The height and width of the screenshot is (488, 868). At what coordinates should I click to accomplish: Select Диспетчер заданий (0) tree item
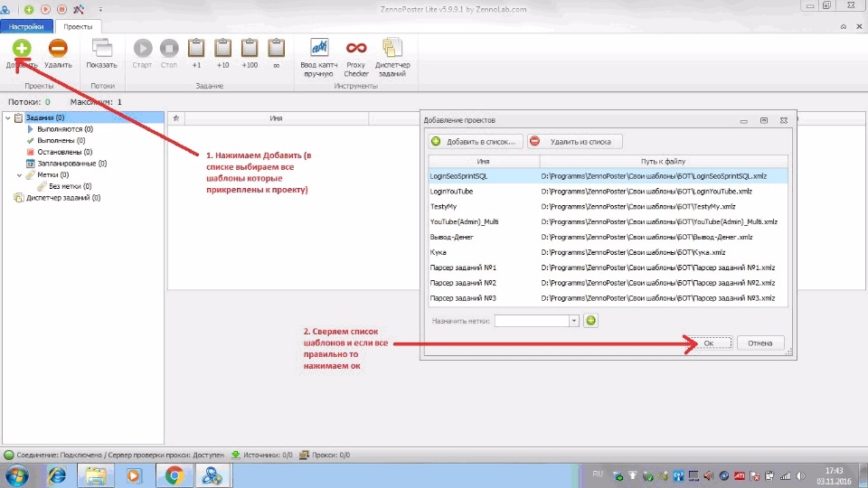[x=63, y=198]
